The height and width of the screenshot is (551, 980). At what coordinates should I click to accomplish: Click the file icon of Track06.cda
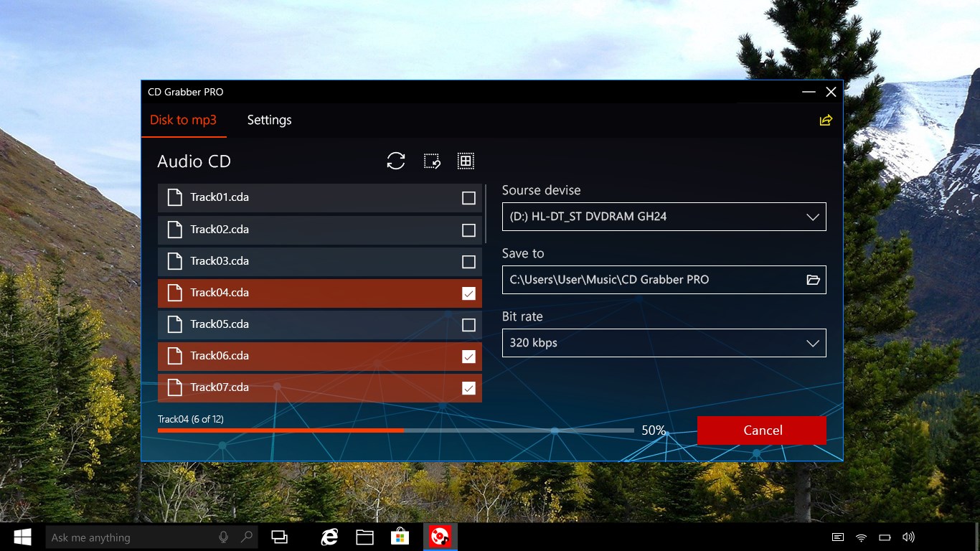click(x=174, y=356)
